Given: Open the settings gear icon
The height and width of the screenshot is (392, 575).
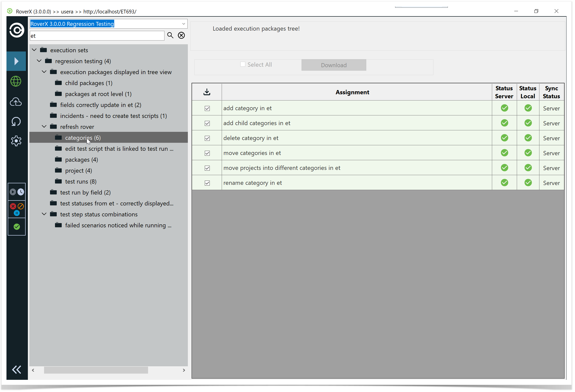Looking at the screenshot, I should (16, 141).
